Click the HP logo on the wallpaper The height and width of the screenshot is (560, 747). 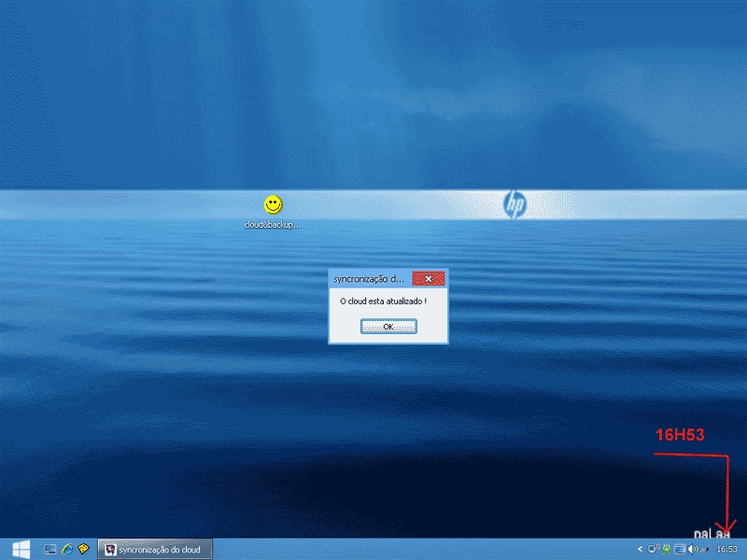(x=514, y=204)
